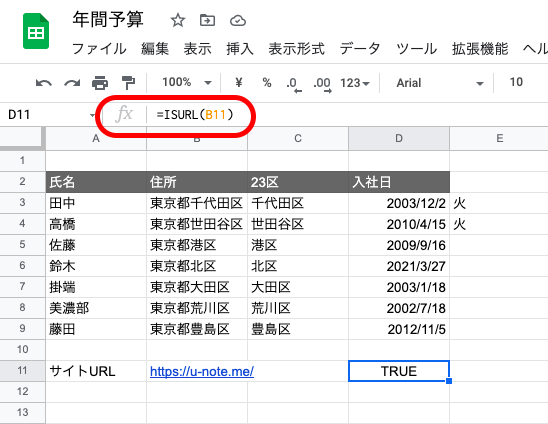Image resolution: width=548 pixels, height=424 pixels.
Task: Redo the last action
Action: coord(72,83)
